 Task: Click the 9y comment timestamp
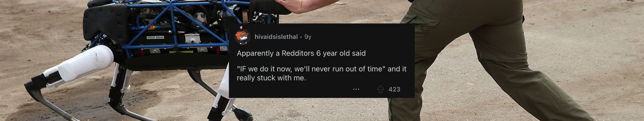coord(308,37)
